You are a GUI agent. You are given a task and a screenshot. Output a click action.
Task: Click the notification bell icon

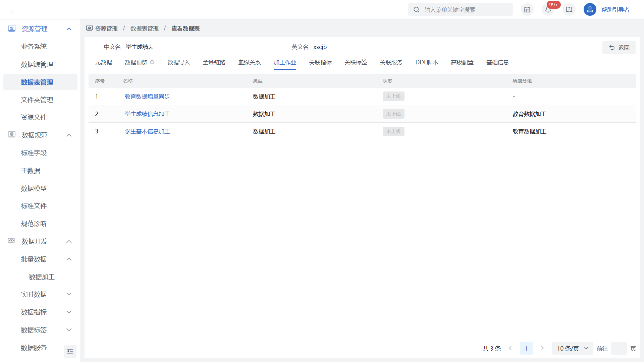pos(548,10)
